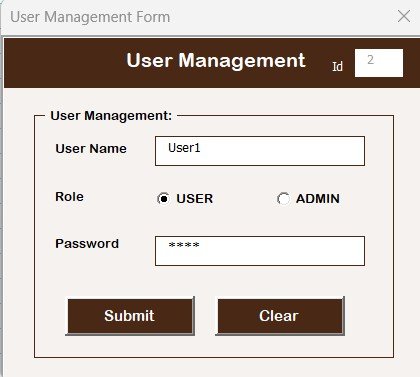Click the "Id" label in header
This screenshot has height=377, width=420.
pos(337,66)
